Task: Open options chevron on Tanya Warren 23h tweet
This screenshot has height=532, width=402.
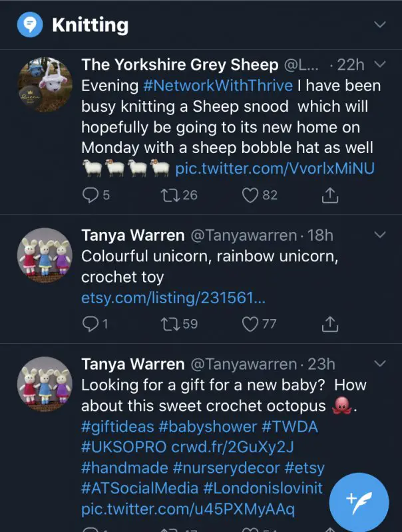Action: point(380,364)
